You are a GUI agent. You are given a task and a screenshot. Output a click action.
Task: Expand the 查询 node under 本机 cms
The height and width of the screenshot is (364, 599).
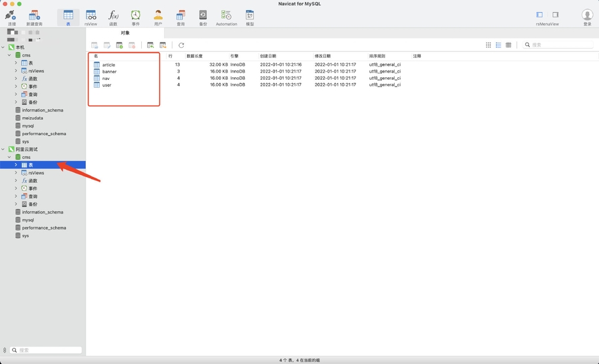tap(16, 94)
